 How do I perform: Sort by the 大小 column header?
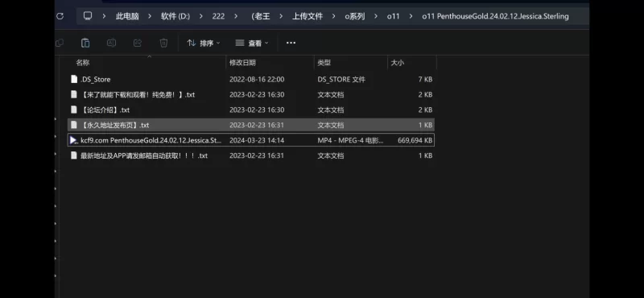click(x=397, y=63)
